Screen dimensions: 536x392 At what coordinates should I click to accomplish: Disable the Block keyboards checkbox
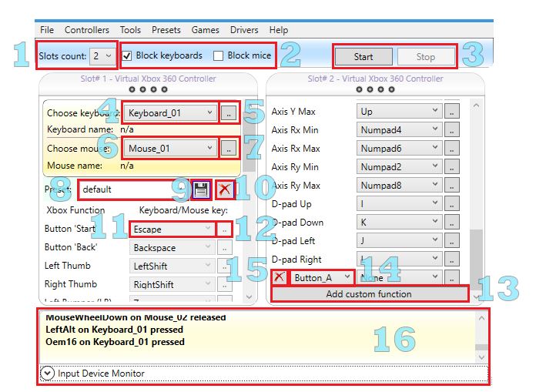pyautogui.click(x=128, y=56)
